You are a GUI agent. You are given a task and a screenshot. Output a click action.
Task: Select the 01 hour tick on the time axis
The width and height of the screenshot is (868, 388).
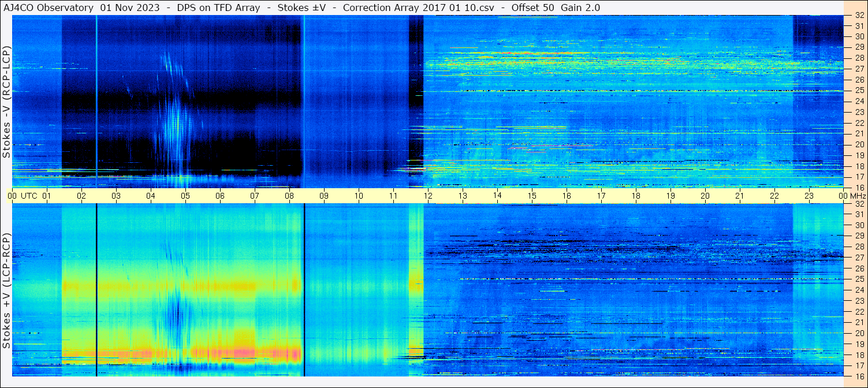coord(47,196)
